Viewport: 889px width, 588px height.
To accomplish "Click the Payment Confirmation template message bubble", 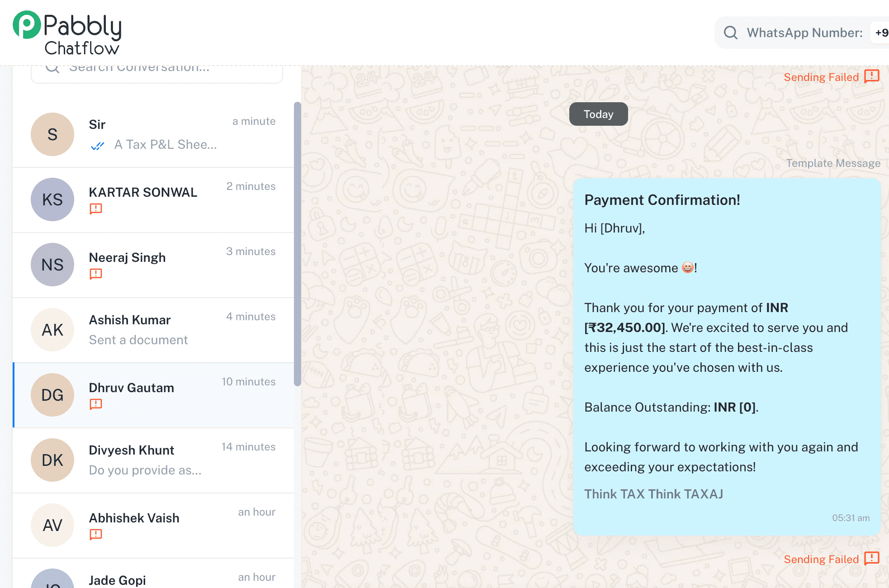I will (727, 357).
